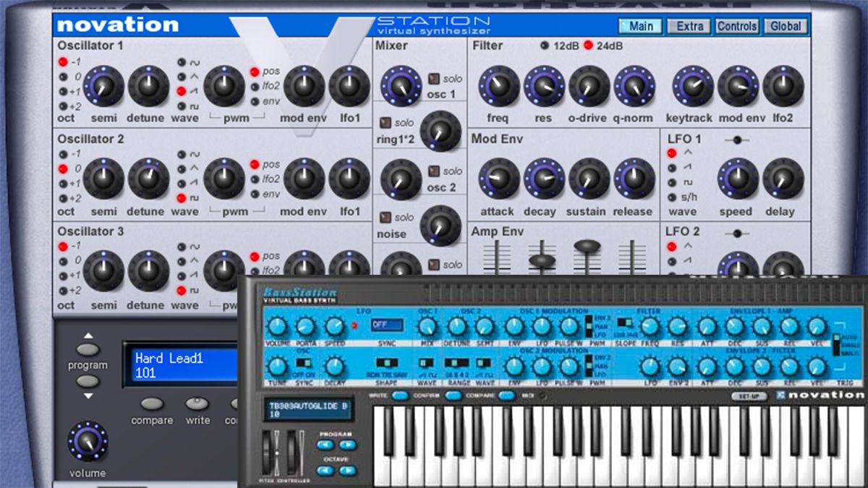Click the Filter res knob
The image size is (868, 488).
click(544, 86)
